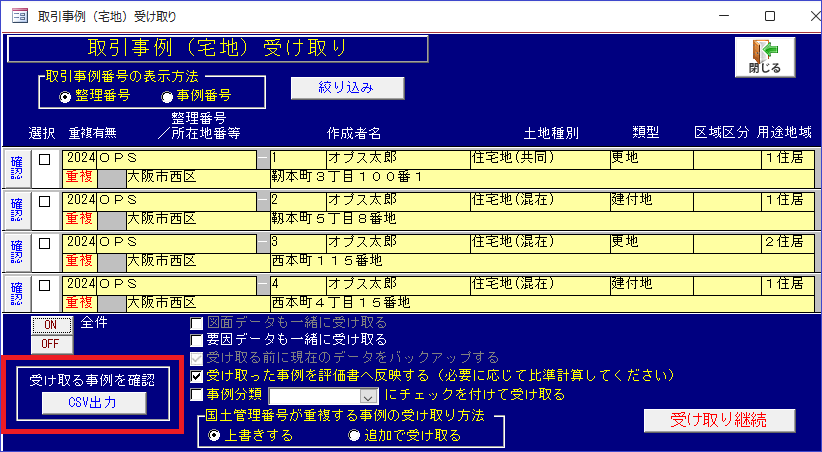Check selection box for 靭本町3丁目 row
822x452 pixels.
(43, 160)
